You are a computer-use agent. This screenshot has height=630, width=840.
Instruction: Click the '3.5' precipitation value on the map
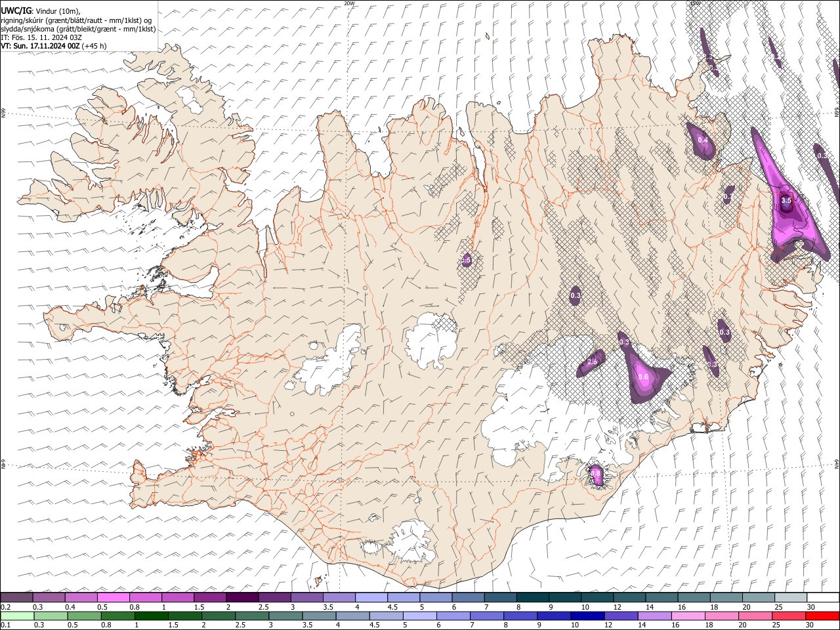click(786, 200)
